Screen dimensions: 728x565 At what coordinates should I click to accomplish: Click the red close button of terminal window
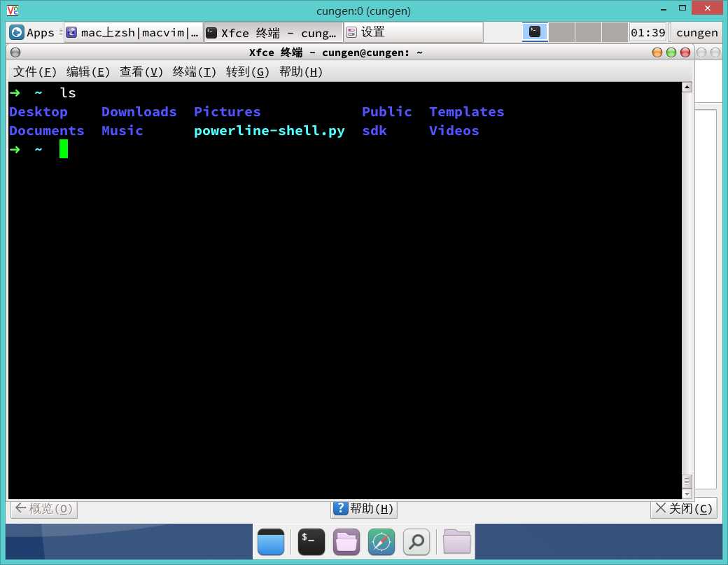685,53
